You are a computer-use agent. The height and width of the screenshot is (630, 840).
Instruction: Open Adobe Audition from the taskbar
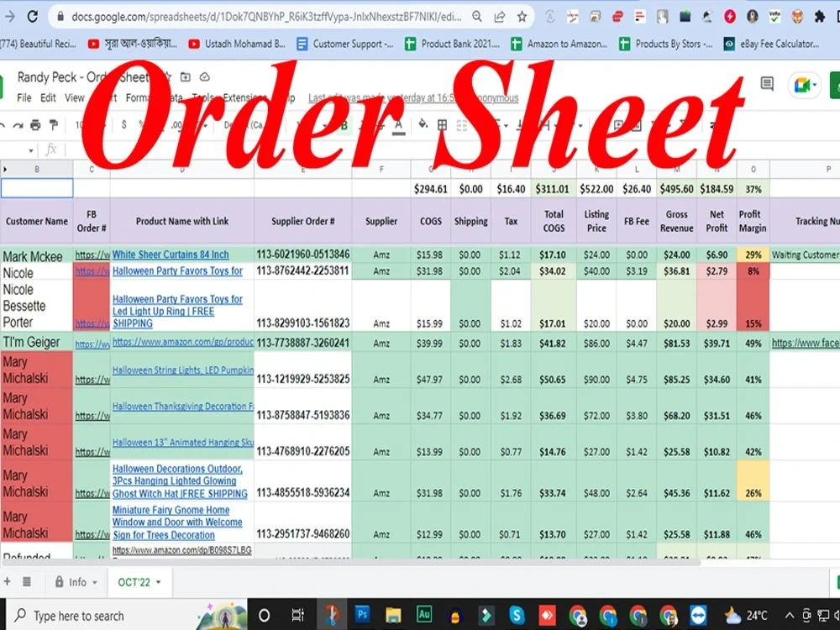tap(424, 615)
